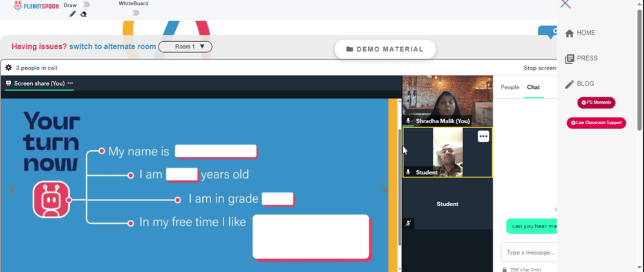Click the Type a message field
The image size is (644, 272).
tap(529, 252)
